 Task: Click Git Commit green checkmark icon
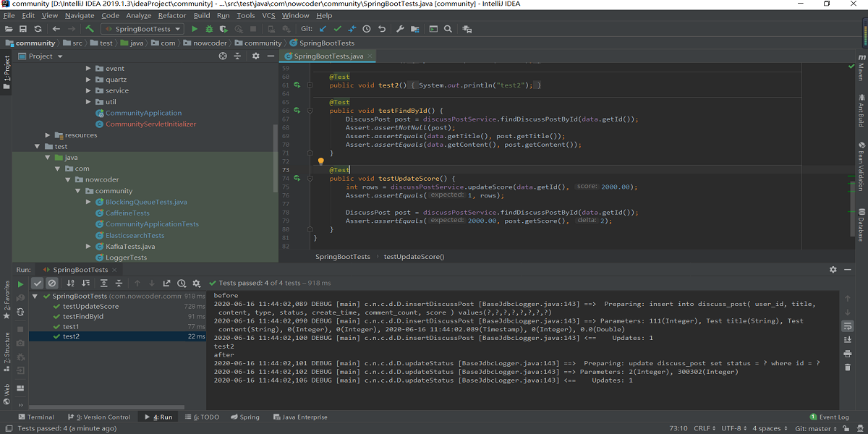(x=337, y=29)
